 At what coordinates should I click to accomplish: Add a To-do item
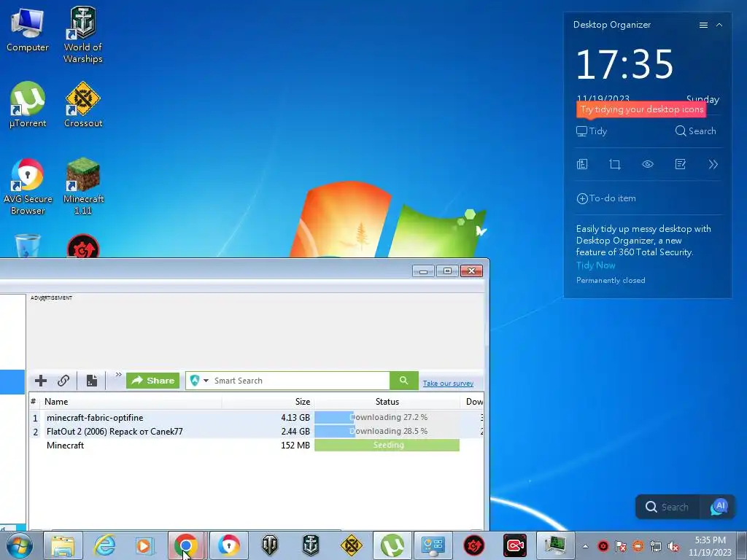click(x=606, y=198)
